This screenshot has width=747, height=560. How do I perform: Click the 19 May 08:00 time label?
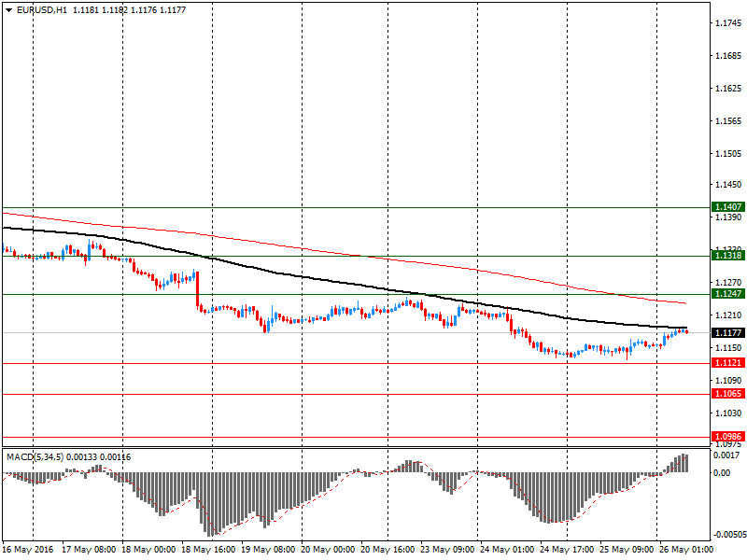pyautogui.click(x=268, y=550)
